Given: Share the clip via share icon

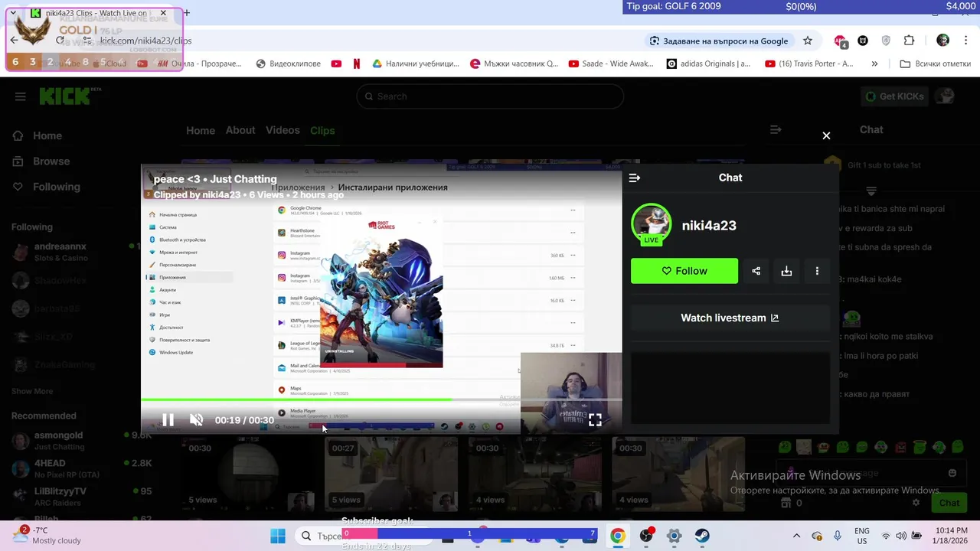Looking at the screenshot, I should click(756, 271).
